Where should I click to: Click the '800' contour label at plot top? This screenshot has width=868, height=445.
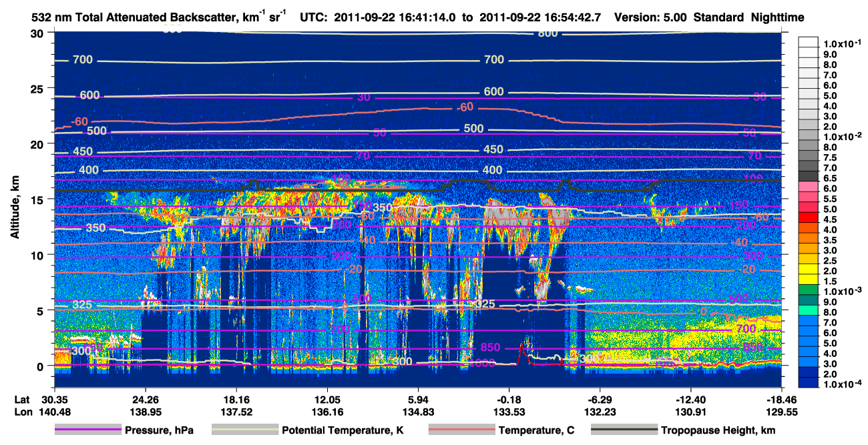tap(548, 34)
